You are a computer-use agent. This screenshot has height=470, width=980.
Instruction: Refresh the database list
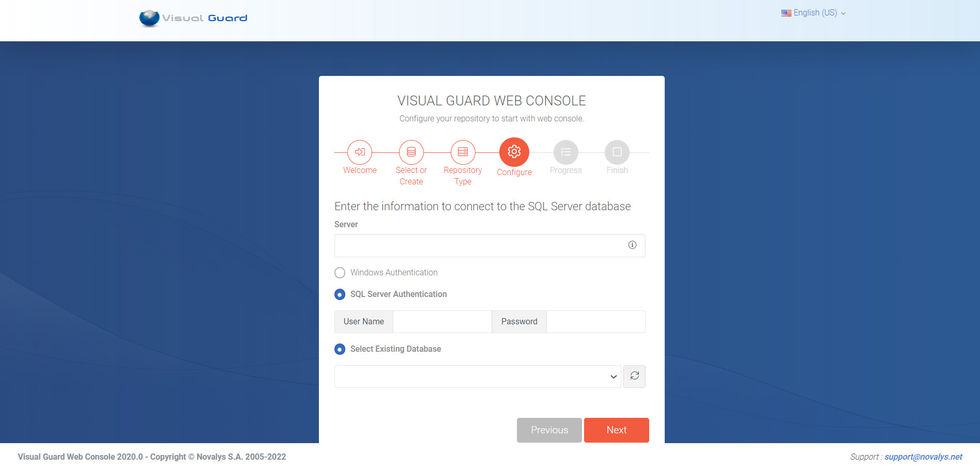(x=634, y=376)
